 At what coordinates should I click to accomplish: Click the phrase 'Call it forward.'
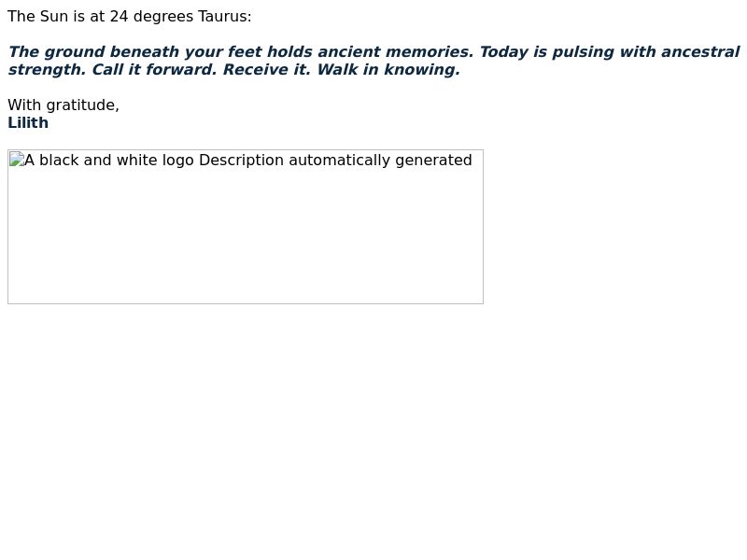click(154, 69)
